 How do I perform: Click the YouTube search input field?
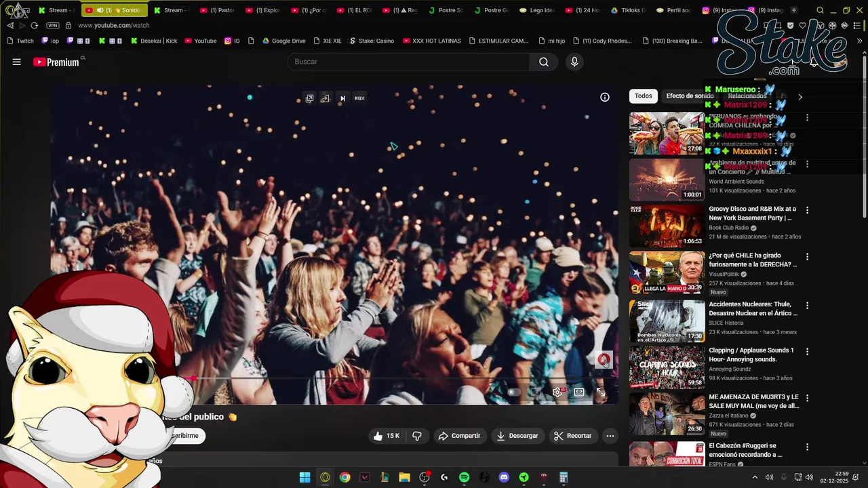tap(409, 62)
